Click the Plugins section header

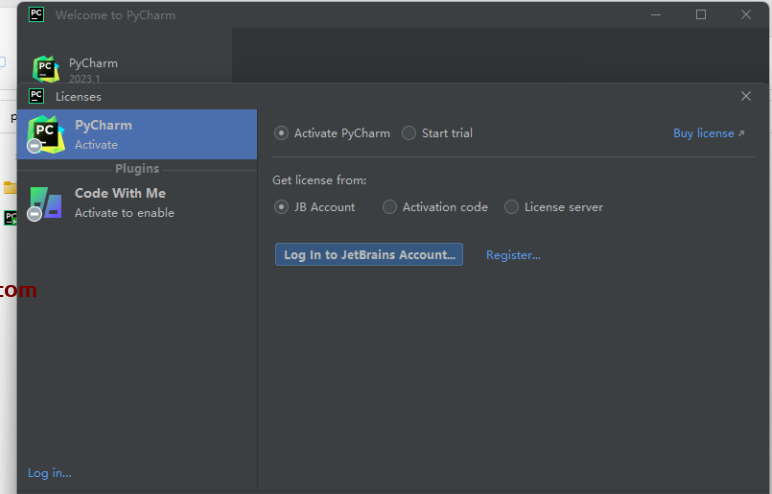click(x=137, y=168)
